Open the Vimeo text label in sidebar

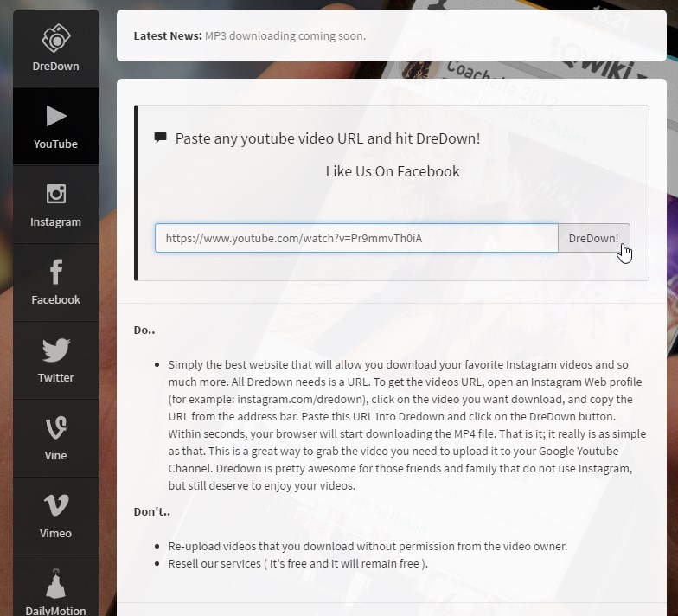pos(55,534)
